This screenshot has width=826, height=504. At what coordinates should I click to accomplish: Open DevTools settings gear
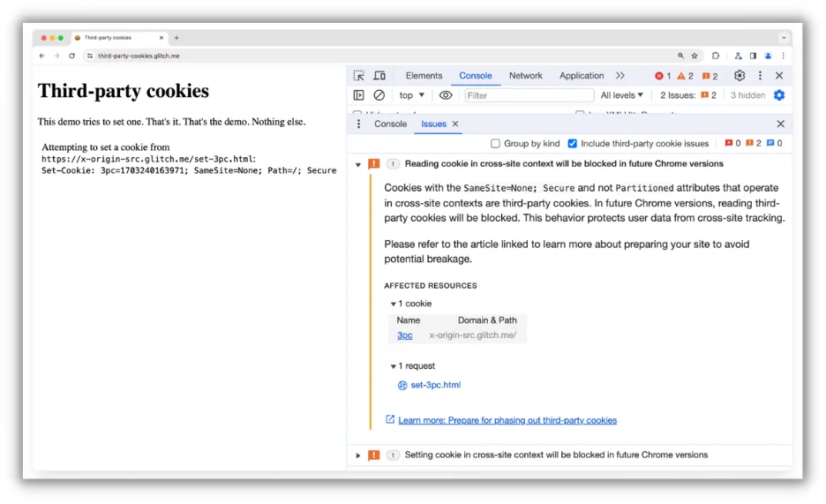pyautogui.click(x=740, y=76)
